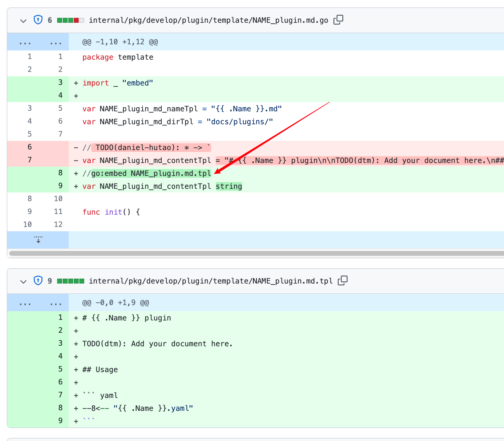Click the line var NAME_plugin_md_nameTpl
Viewport: 504px width, 441px height.
point(182,109)
